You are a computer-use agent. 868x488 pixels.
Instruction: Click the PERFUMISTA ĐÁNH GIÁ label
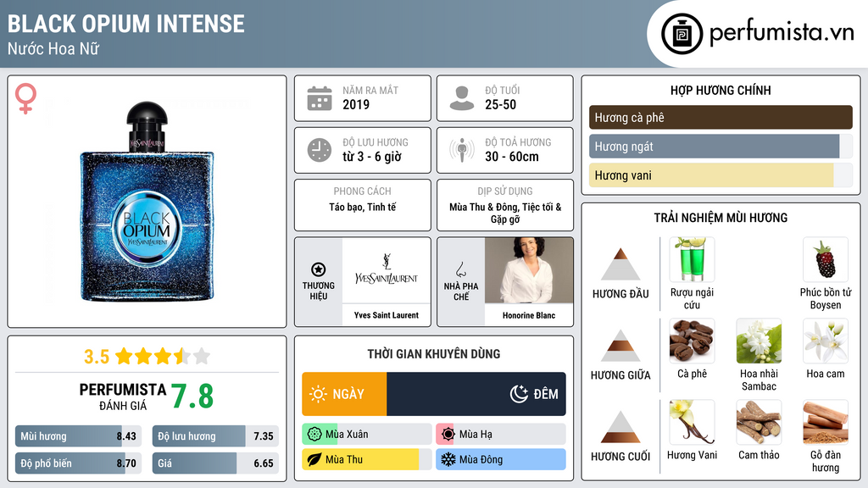coord(123,396)
